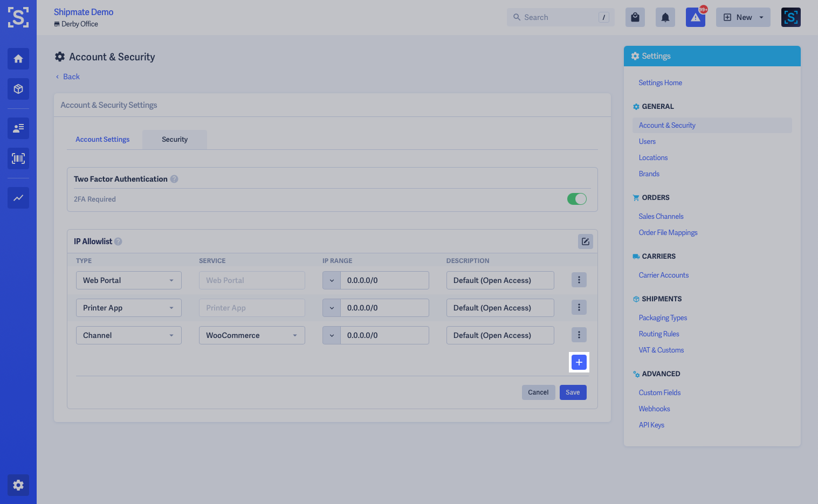This screenshot has width=818, height=504.
Task: Open the barcode scanner icon in sidebar
Action: pos(18,158)
